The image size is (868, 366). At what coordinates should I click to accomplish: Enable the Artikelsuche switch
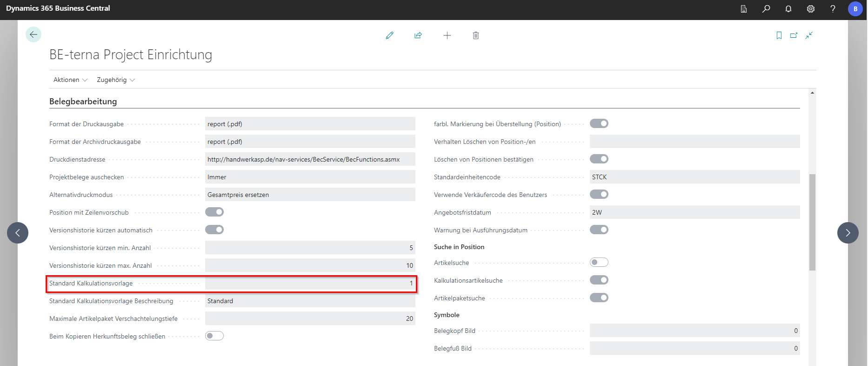coord(599,263)
